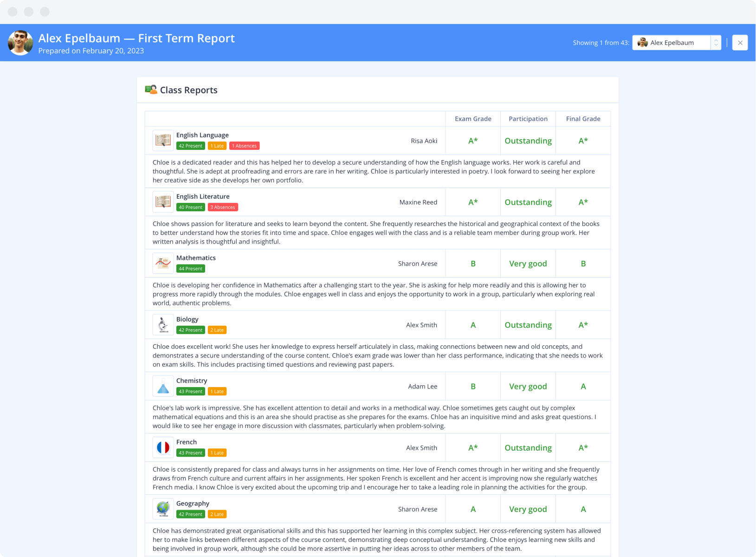Click the Exam Grade column header
The height and width of the screenshot is (557, 756).
coord(472,119)
